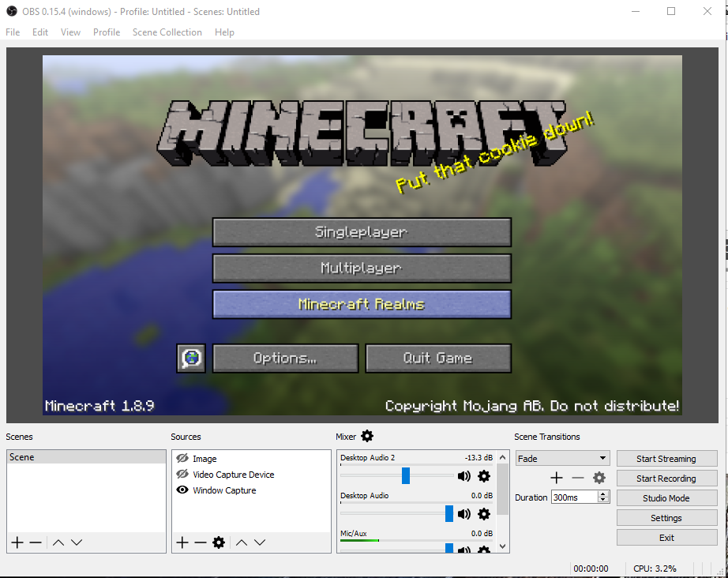728x578 pixels.
Task: Open the View menu
Action: [70, 32]
